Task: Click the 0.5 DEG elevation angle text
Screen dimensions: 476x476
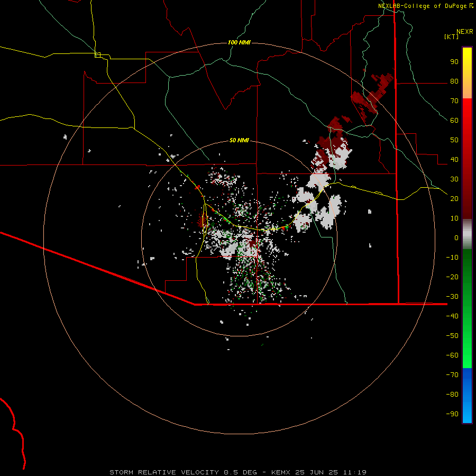Action: point(240,472)
